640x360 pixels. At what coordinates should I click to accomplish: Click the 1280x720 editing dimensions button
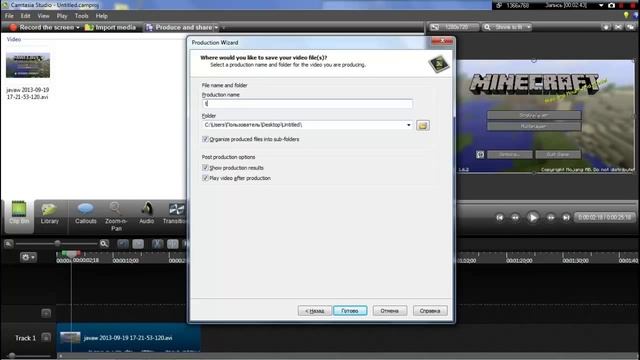click(x=453, y=27)
